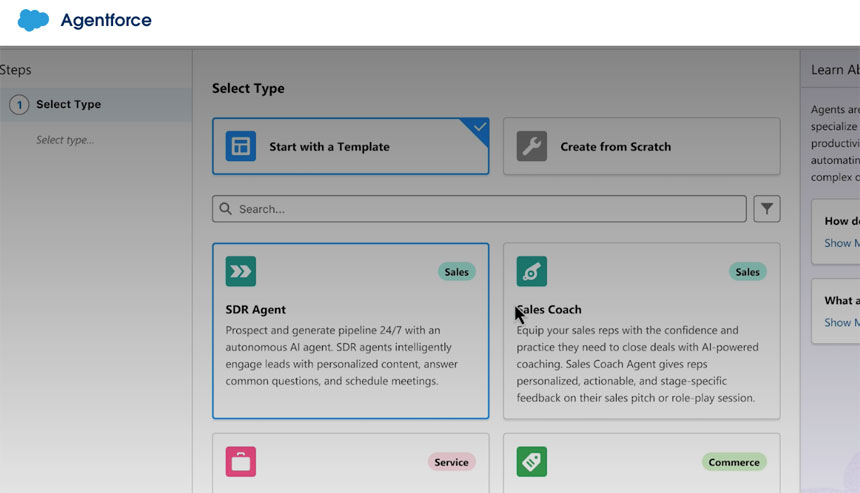Click the Service category badge
This screenshot has width=860, height=493.
(x=451, y=462)
